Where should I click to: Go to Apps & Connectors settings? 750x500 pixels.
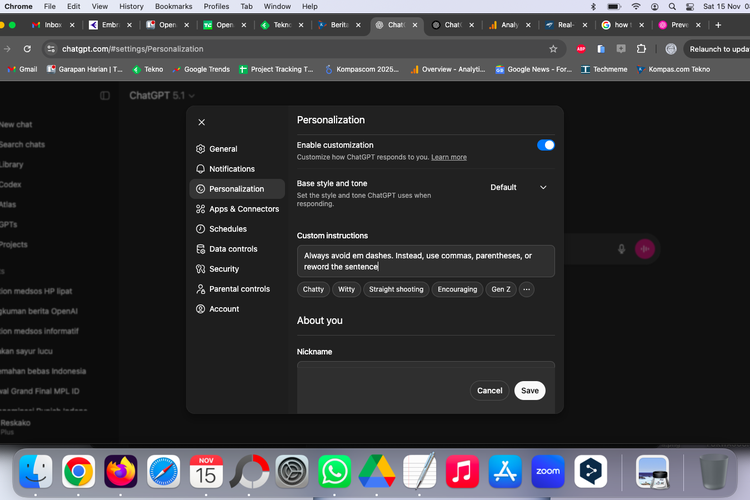243,209
